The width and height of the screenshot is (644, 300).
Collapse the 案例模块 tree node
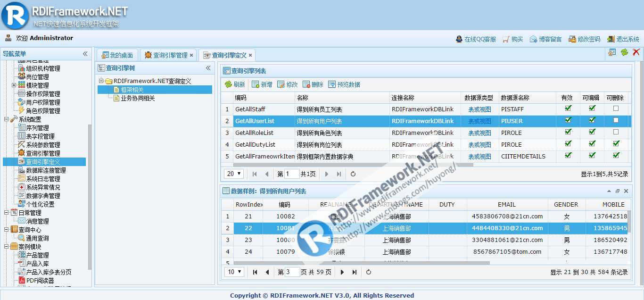click(x=7, y=247)
